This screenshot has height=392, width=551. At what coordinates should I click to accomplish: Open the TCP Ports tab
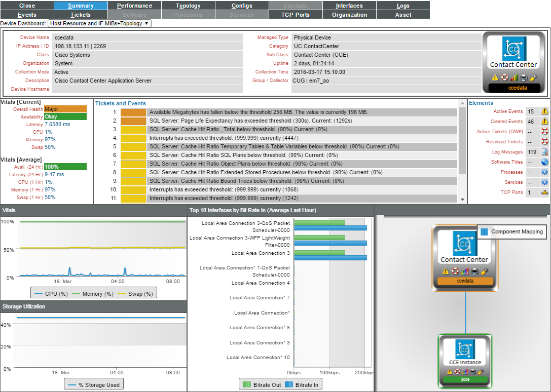(x=296, y=15)
